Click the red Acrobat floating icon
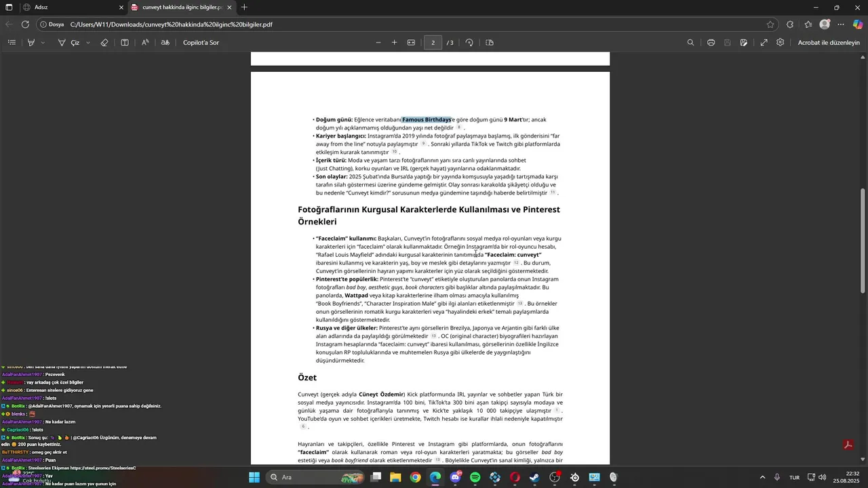Screen dimensions: 868x488 click(x=848, y=445)
